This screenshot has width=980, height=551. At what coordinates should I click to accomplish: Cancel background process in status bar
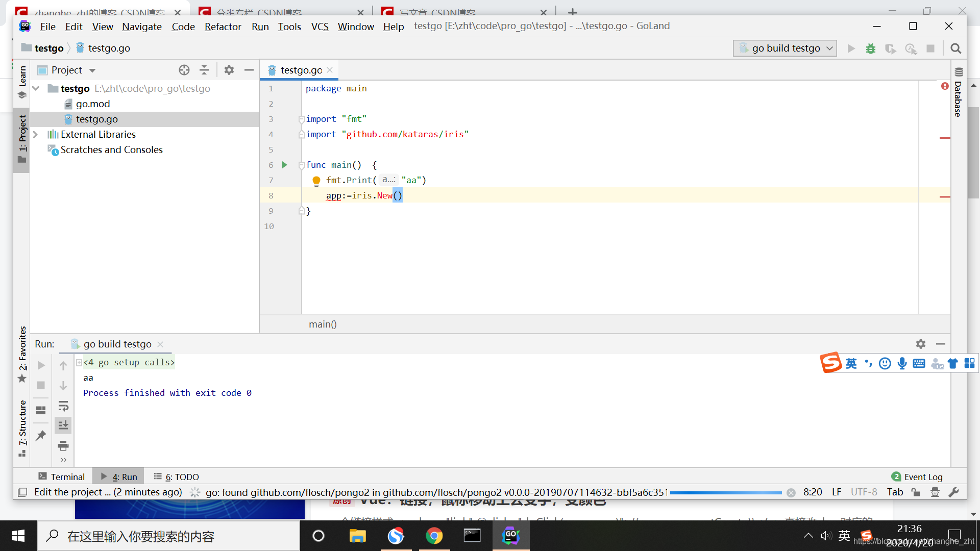[791, 492]
